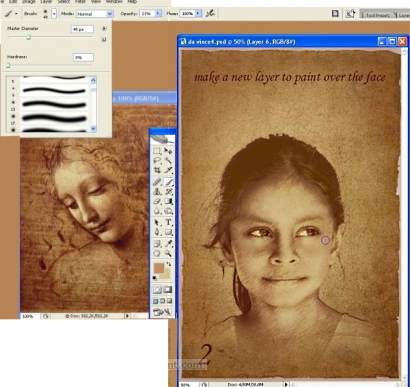Select the Lasso tool

(157, 161)
